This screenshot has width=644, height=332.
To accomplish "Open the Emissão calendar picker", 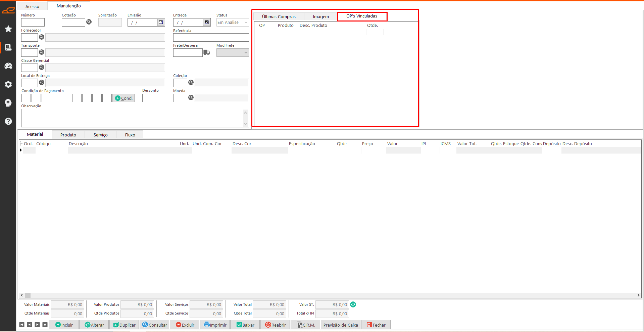I will coord(161,22).
